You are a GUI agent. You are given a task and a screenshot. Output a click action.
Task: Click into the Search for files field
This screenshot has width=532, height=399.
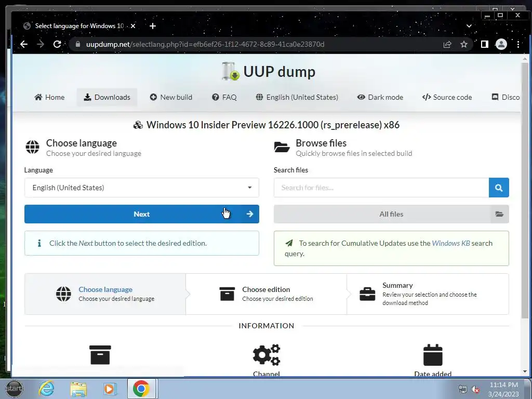[381, 188]
